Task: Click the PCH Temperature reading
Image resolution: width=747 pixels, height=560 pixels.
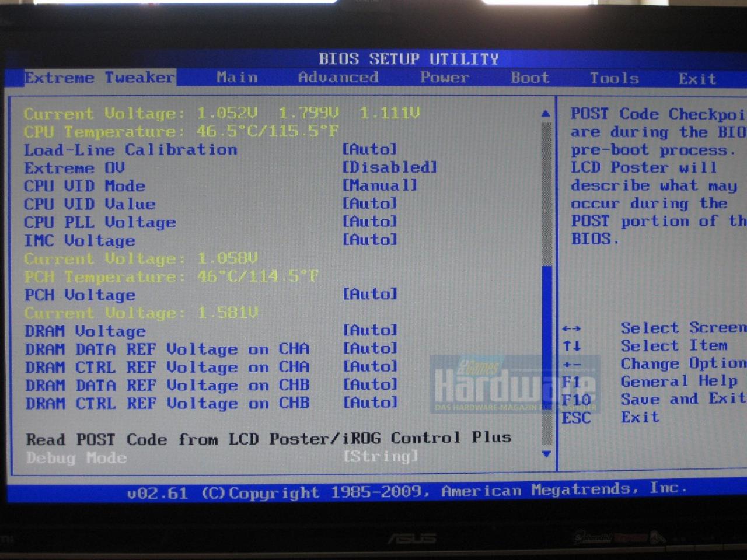Action: coord(172,276)
